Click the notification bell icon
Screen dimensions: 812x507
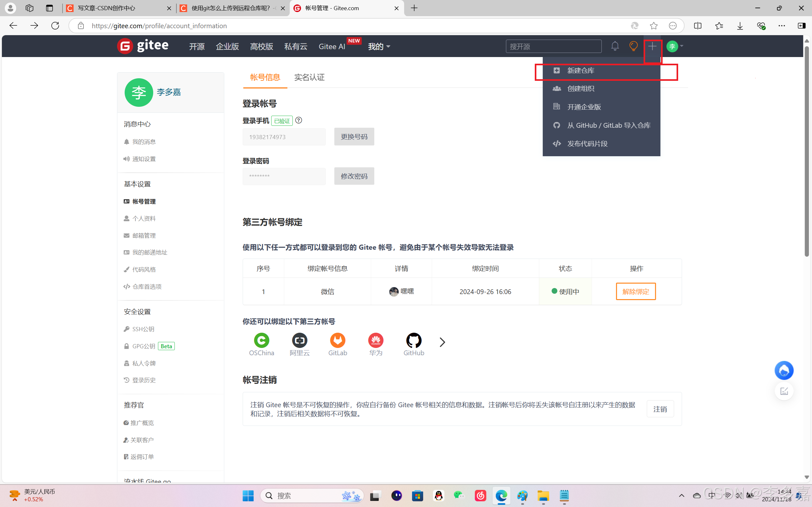pos(615,46)
